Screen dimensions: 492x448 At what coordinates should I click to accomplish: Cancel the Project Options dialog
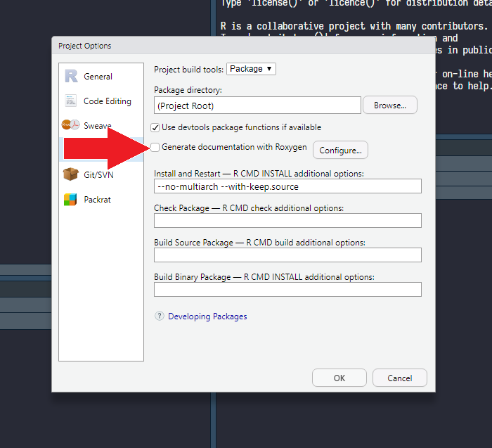(x=399, y=378)
